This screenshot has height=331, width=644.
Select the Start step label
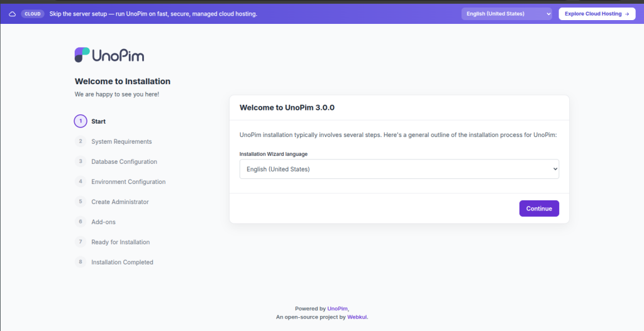coord(99,121)
